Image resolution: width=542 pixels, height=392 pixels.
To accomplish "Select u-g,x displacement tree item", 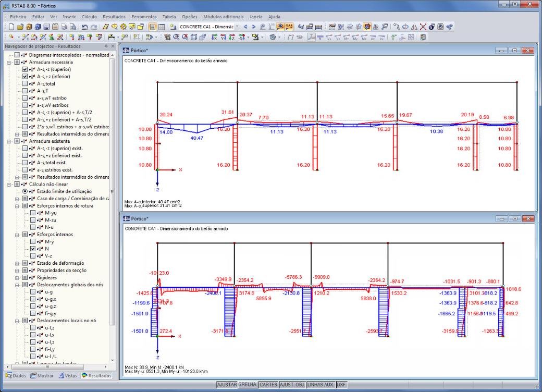I will pos(51,299).
